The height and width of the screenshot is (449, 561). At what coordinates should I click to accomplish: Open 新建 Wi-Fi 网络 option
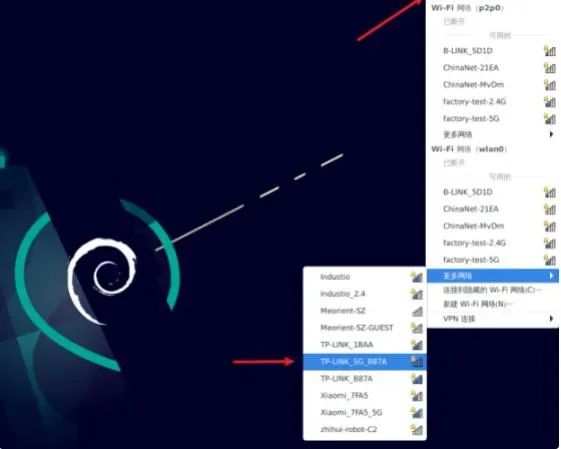coord(493,304)
